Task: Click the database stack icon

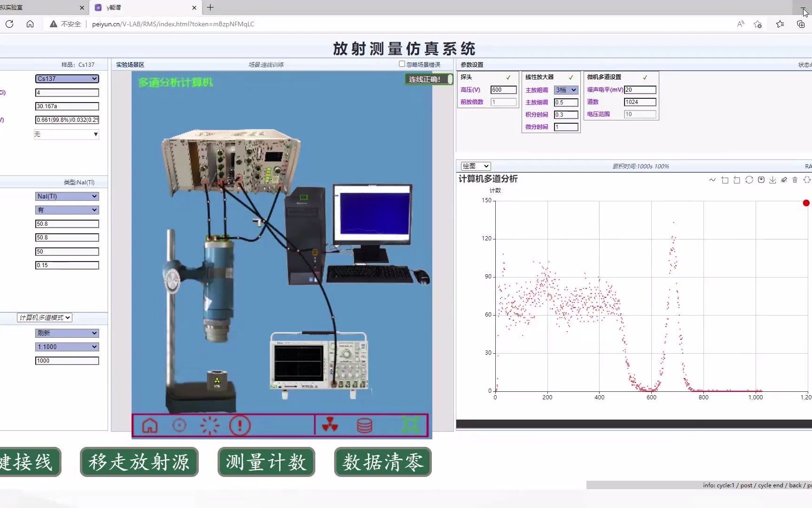Action: 364,426
